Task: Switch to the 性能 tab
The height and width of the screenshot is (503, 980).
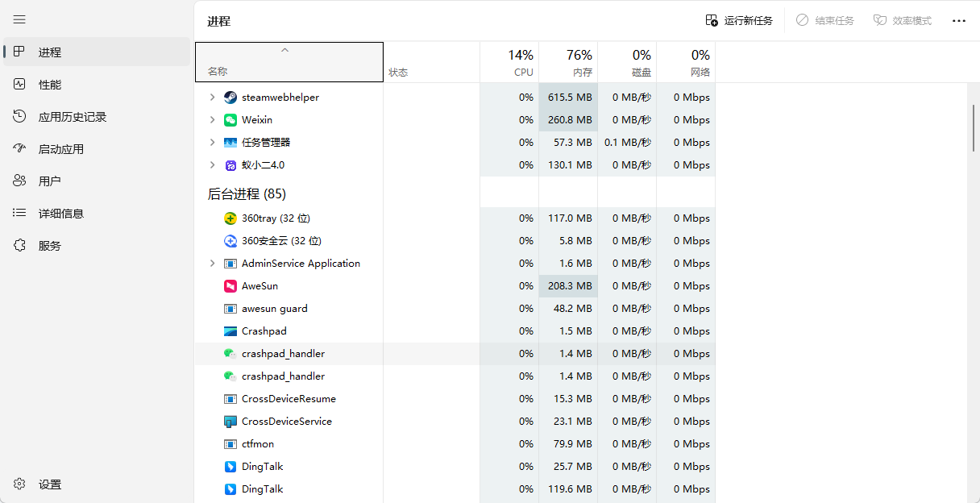Action: coord(50,85)
